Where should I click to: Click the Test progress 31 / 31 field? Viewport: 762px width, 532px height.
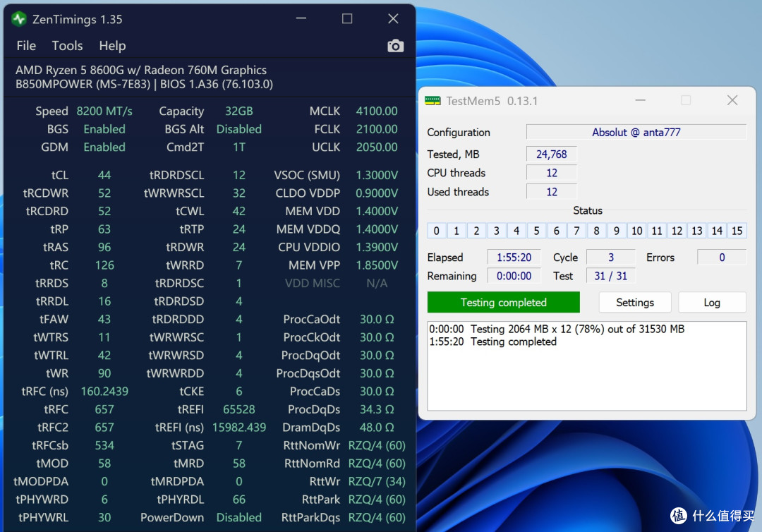click(x=611, y=276)
